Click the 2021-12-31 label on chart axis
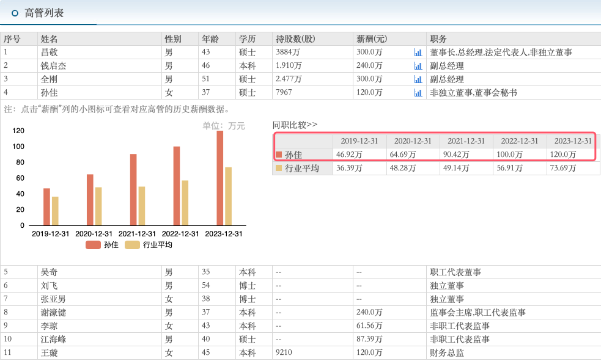Viewport: 601px width, 364px height. (137, 234)
